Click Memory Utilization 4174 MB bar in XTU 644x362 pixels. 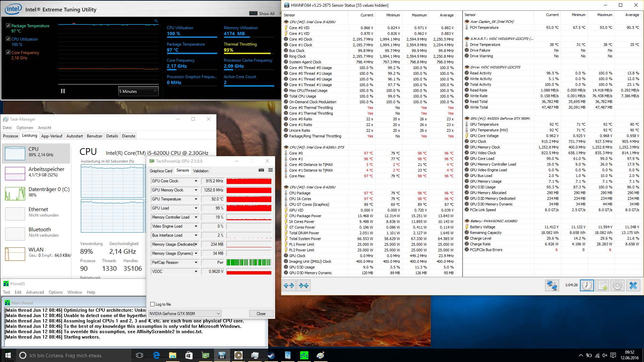pos(249,37)
